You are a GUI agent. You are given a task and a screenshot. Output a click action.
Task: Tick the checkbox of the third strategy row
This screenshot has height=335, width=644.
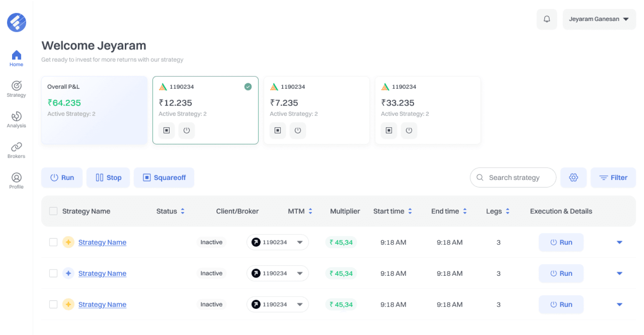pos(53,305)
